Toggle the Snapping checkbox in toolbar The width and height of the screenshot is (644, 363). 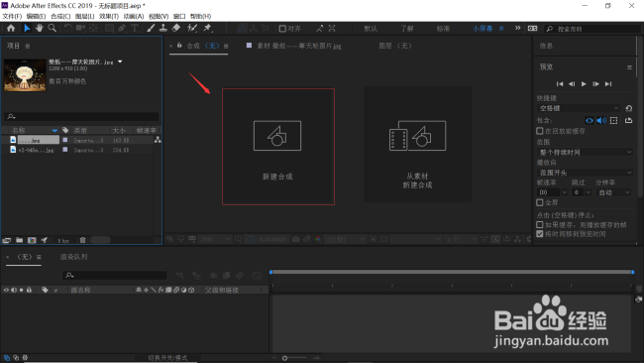tap(282, 29)
